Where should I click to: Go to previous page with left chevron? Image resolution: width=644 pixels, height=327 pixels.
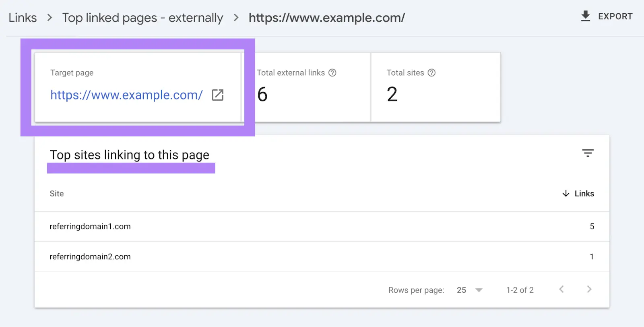click(x=561, y=289)
